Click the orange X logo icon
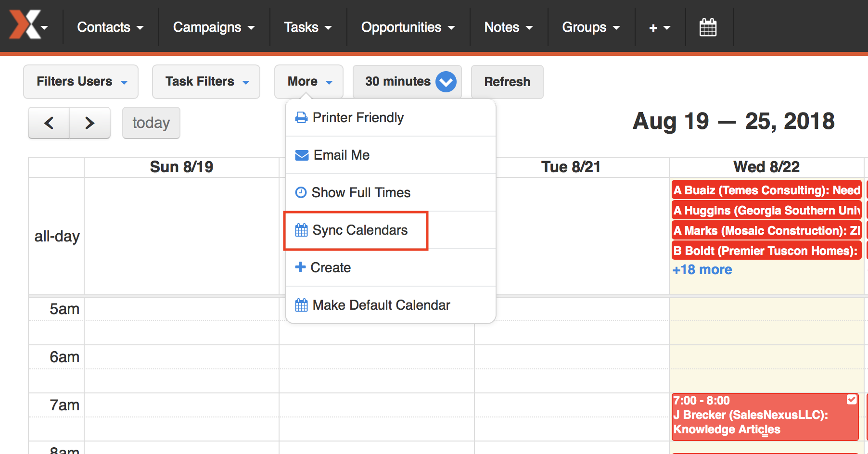This screenshot has height=454, width=868. point(25,24)
